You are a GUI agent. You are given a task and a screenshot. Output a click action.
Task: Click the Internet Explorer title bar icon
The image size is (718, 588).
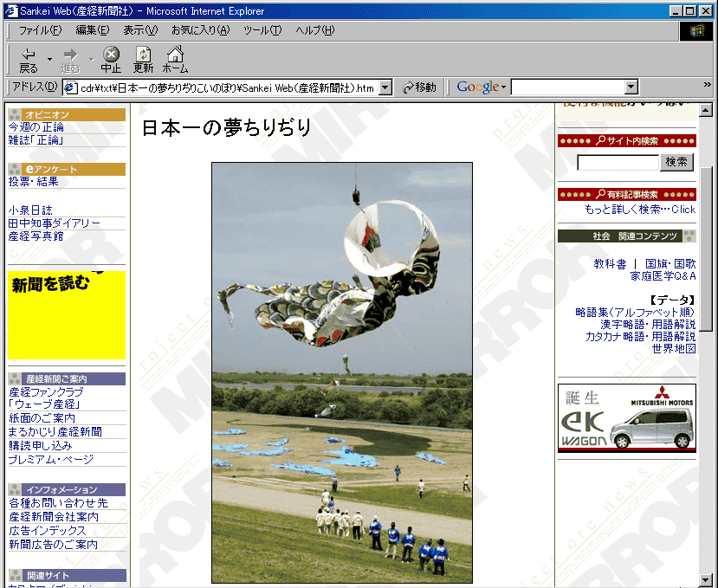coord(10,10)
